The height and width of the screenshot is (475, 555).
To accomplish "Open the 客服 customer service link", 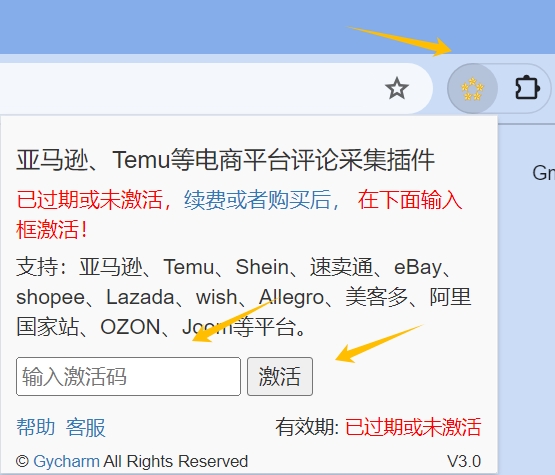I will pos(86,427).
